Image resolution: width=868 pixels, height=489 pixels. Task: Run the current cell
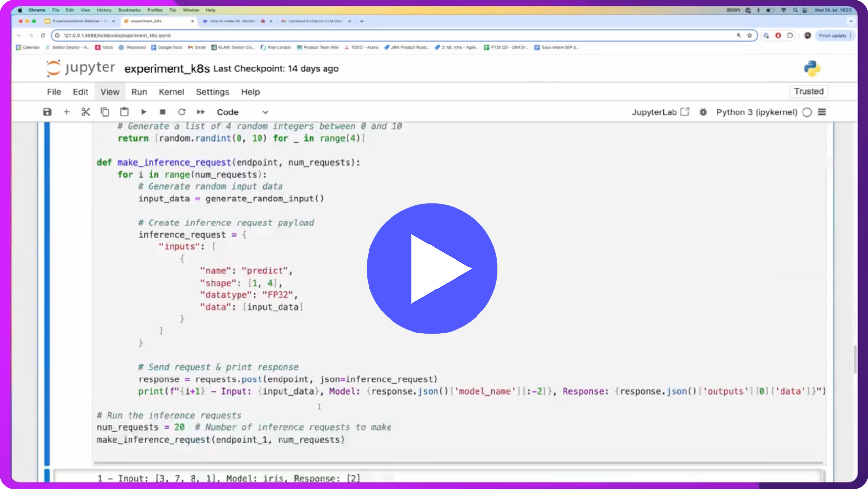[144, 112]
